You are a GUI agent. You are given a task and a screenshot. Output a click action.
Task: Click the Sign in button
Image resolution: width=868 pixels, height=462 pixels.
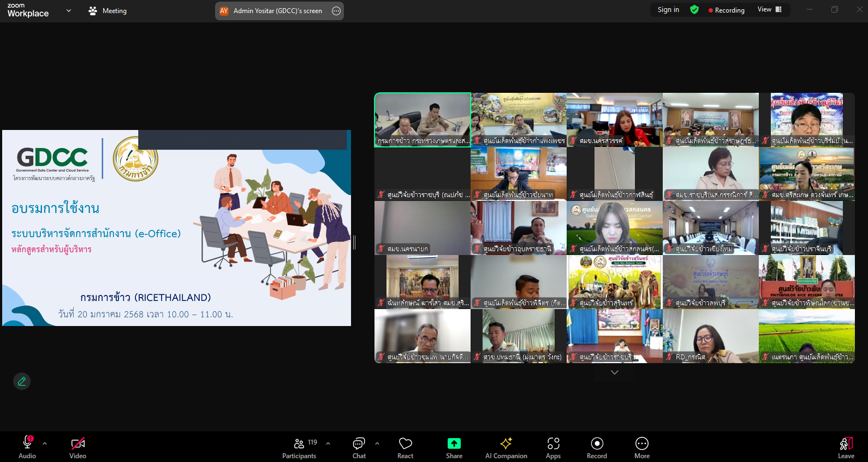668,10
